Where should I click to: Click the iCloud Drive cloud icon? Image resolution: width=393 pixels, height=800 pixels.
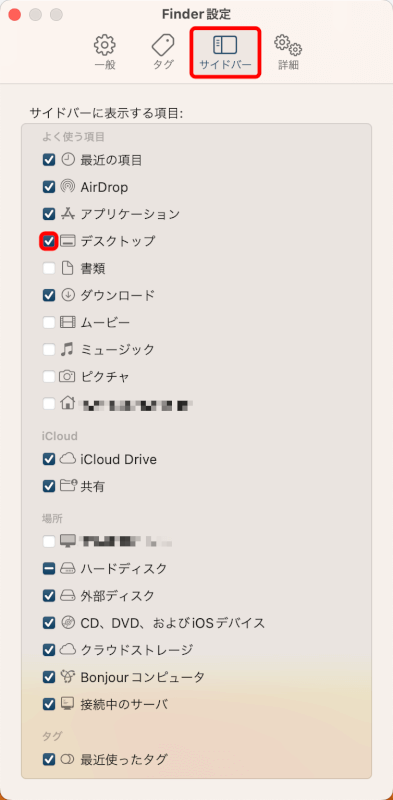pos(67,459)
